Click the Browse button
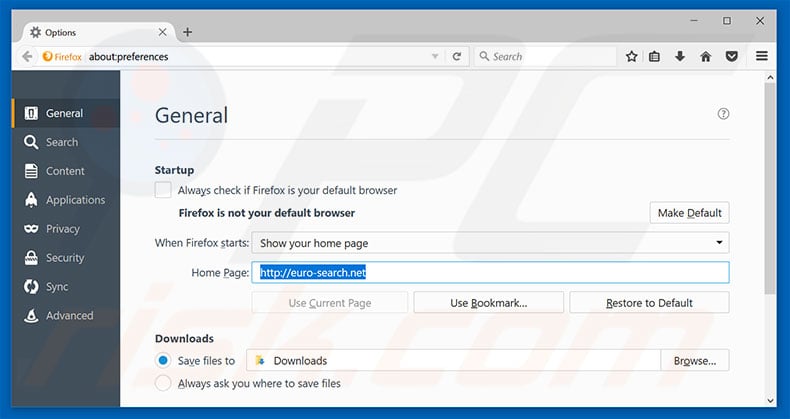 (695, 360)
